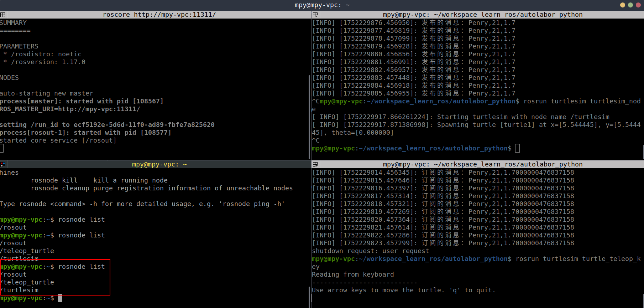This screenshot has height=308, width=644.
Task: Select the active mpy@mpy-vpc: ~ pane title
Action: point(159,164)
